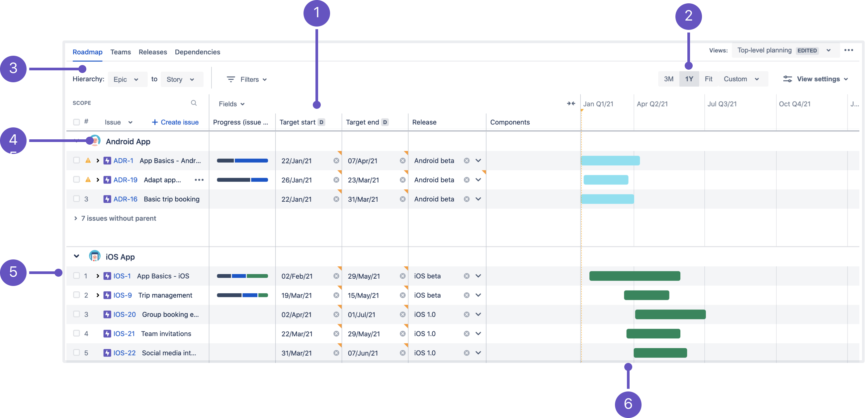Click Create issue

(175, 122)
